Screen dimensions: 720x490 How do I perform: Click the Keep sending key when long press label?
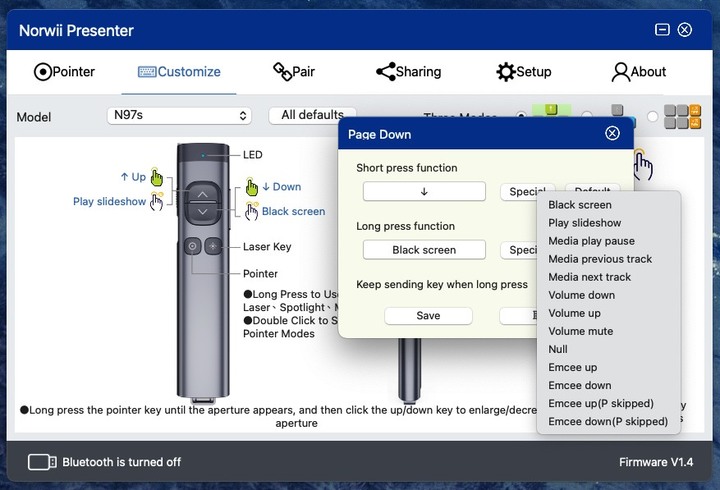click(x=442, y=284)
